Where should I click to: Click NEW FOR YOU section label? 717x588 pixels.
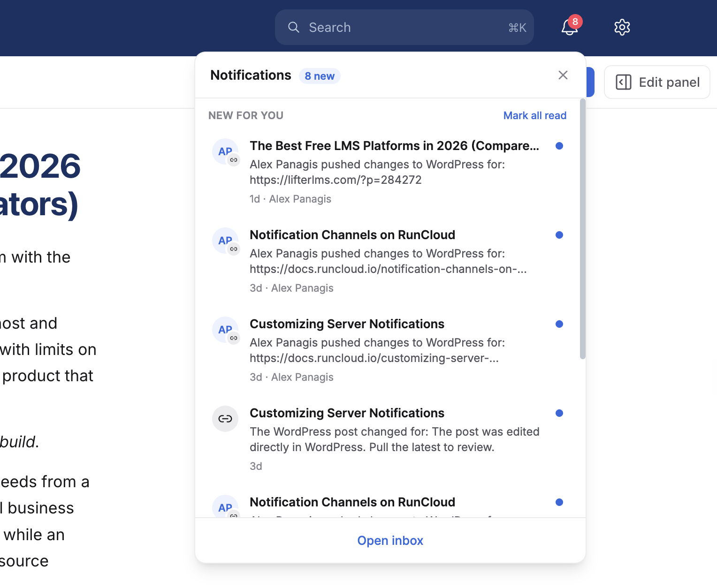pos(246,115)
